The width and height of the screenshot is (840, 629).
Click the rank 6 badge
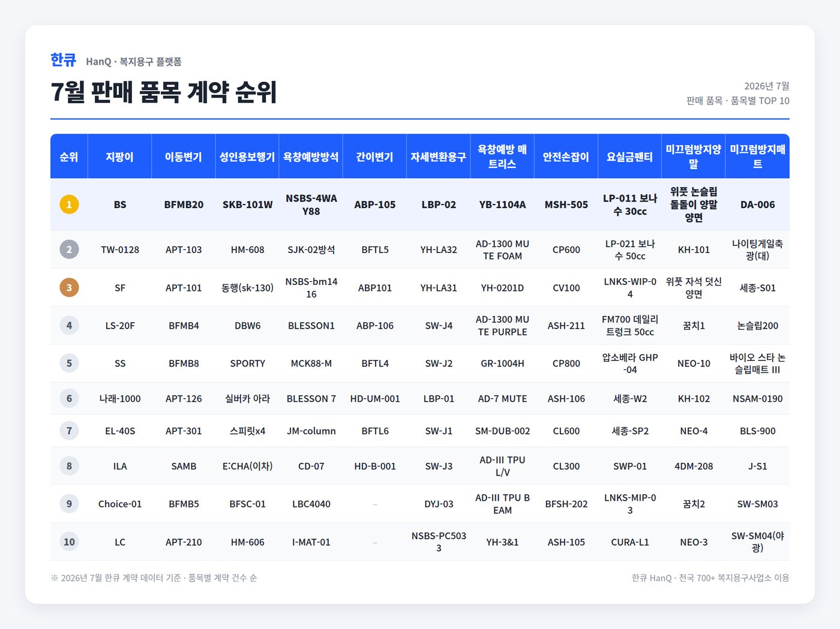tap(69, 399)
